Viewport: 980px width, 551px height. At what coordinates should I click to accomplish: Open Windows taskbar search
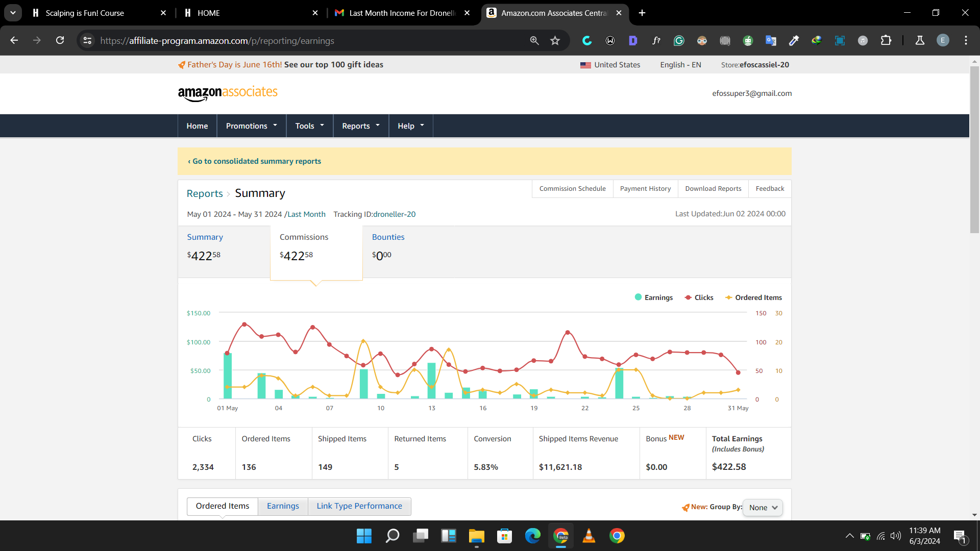[392, 536]
